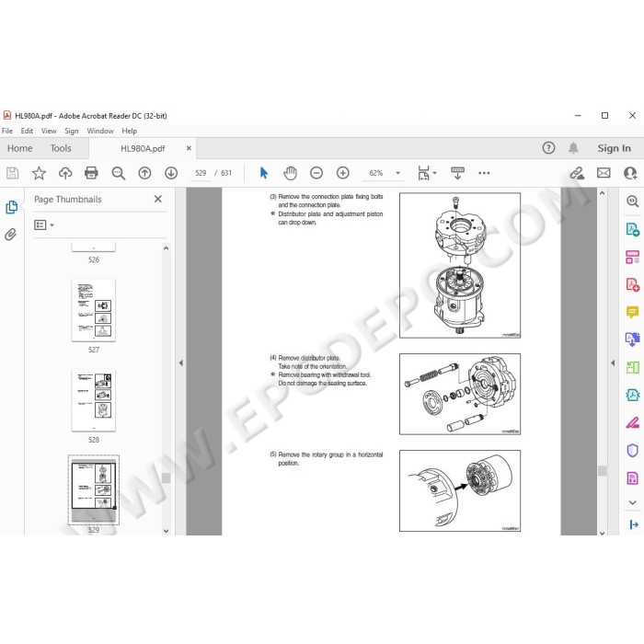
Task: Expand the zoom level dropdown
Action: click(397, 173)
